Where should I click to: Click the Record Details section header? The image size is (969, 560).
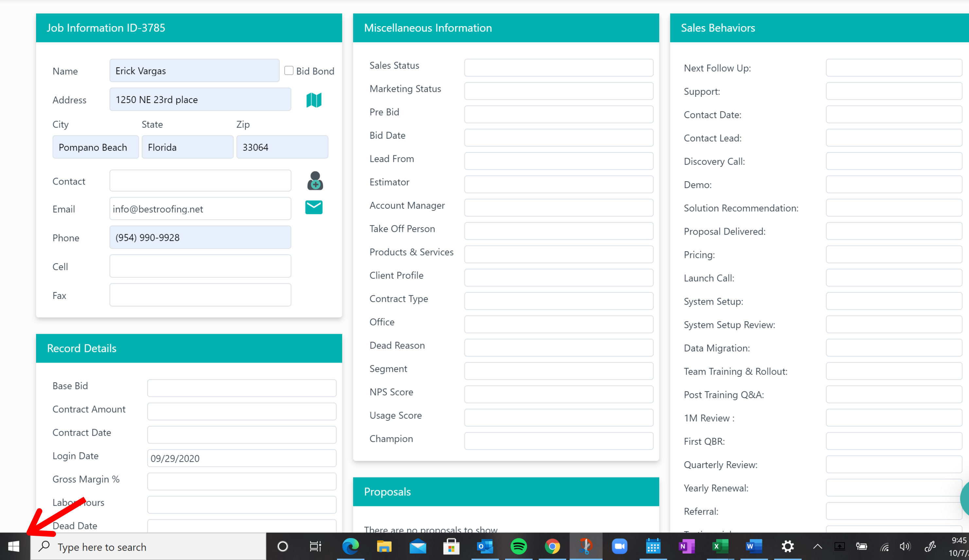click(x=189, y=348)
